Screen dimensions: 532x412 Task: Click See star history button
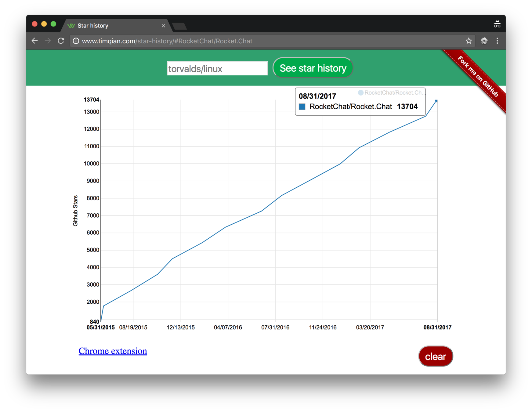[x=313, y=68]
